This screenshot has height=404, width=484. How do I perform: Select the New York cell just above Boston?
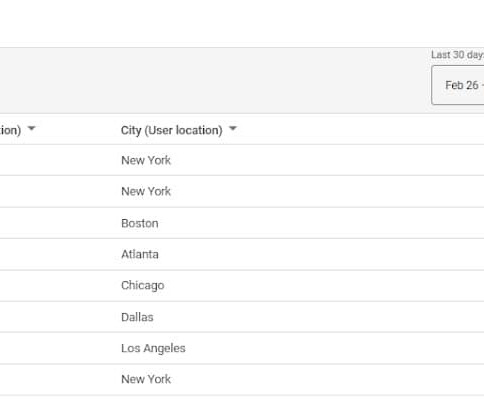tap(146, 191)
